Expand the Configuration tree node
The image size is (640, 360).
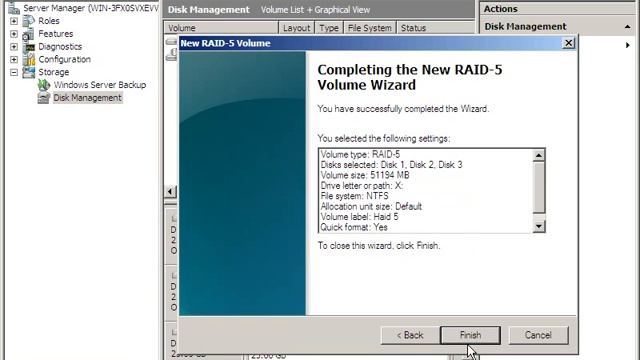click(x=14, y=60)
